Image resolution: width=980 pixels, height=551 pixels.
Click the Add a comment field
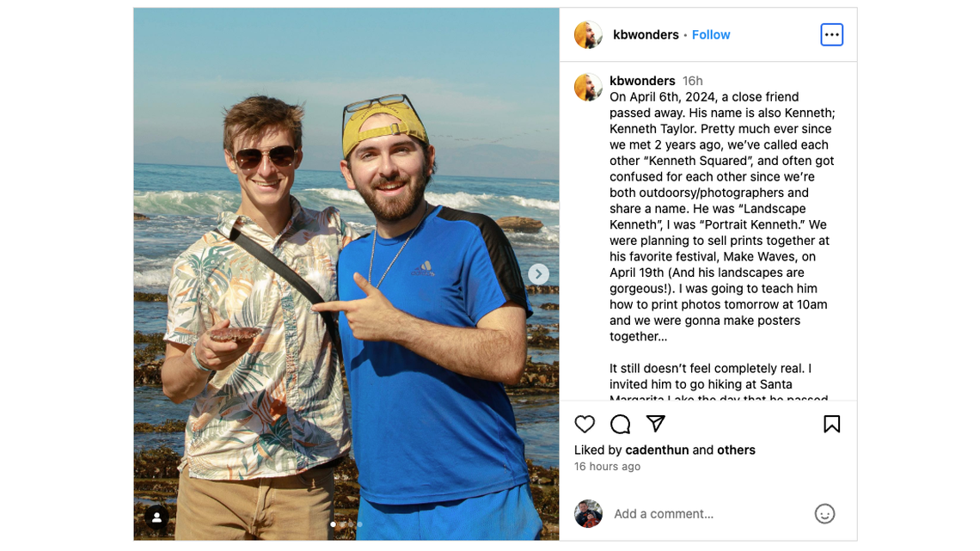coord(664,513)
